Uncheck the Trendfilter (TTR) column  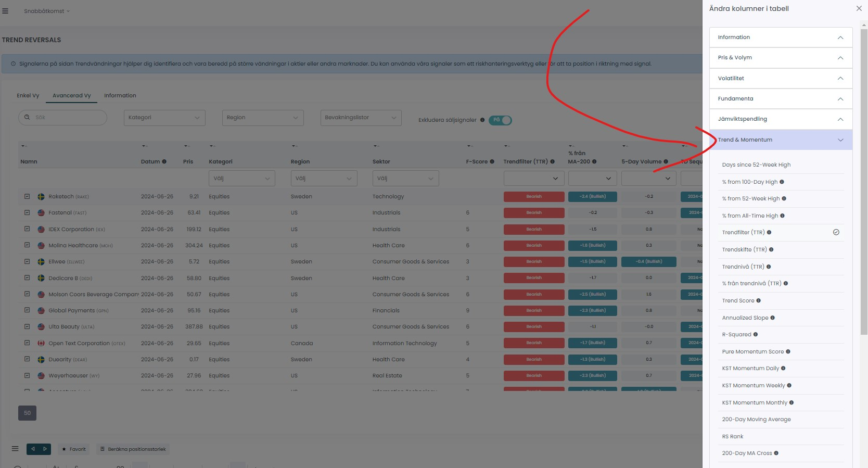[836, 232]
